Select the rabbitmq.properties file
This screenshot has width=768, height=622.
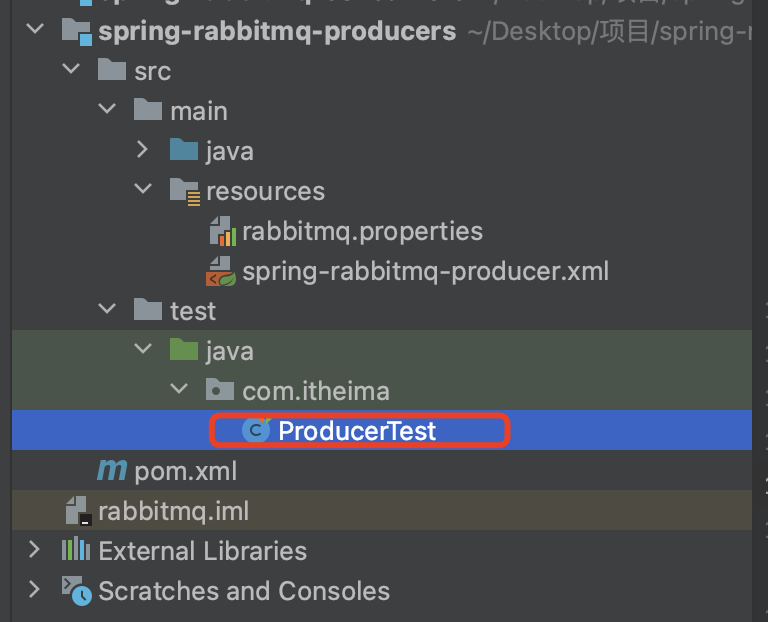coord(362,232)
